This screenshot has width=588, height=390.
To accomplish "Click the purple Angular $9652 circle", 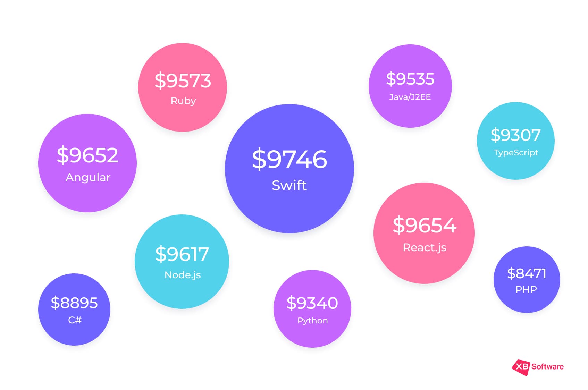I will (x=87, y=163).
